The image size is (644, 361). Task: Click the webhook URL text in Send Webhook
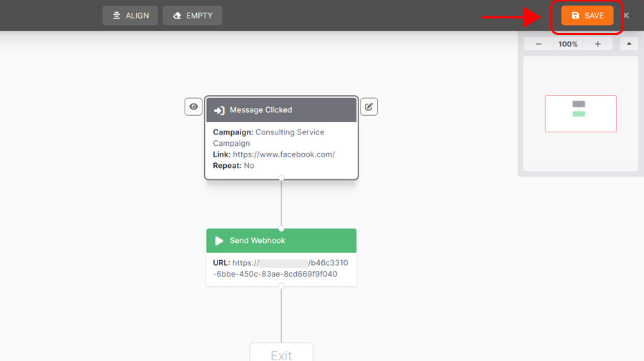(280, 268)
